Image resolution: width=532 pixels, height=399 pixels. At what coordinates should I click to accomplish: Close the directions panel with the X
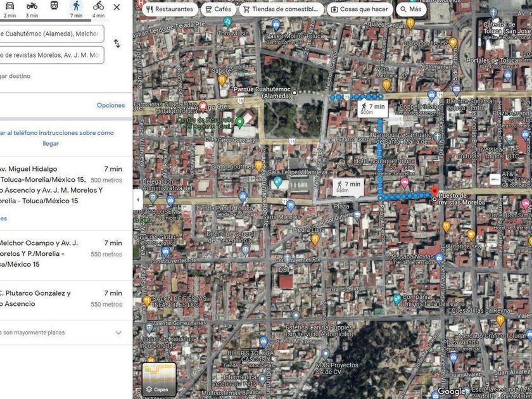[x=117, y=7]
